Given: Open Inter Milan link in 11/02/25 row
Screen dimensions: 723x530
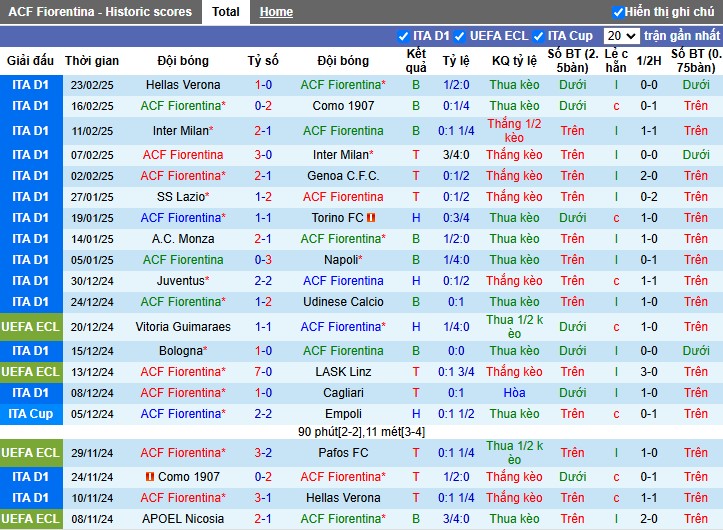Looking at the screenshot, I should pyautogui.click(x=183, y=131).
